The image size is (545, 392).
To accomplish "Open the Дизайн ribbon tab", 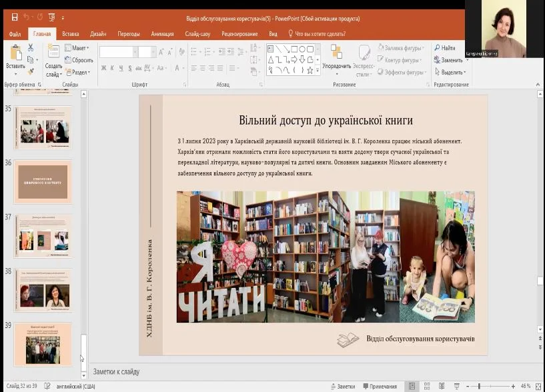I will coord(98,33).
